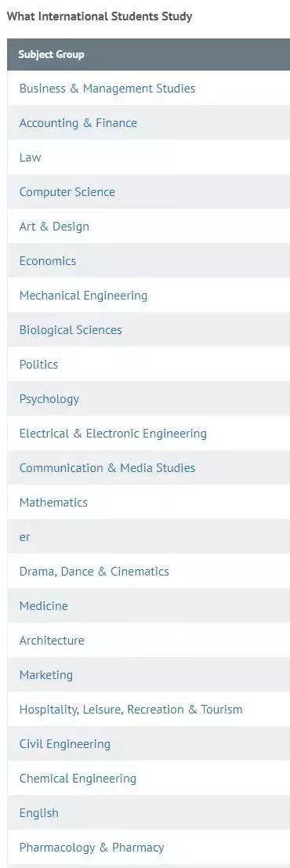Click the Politics subject row

tap(148, 365)
